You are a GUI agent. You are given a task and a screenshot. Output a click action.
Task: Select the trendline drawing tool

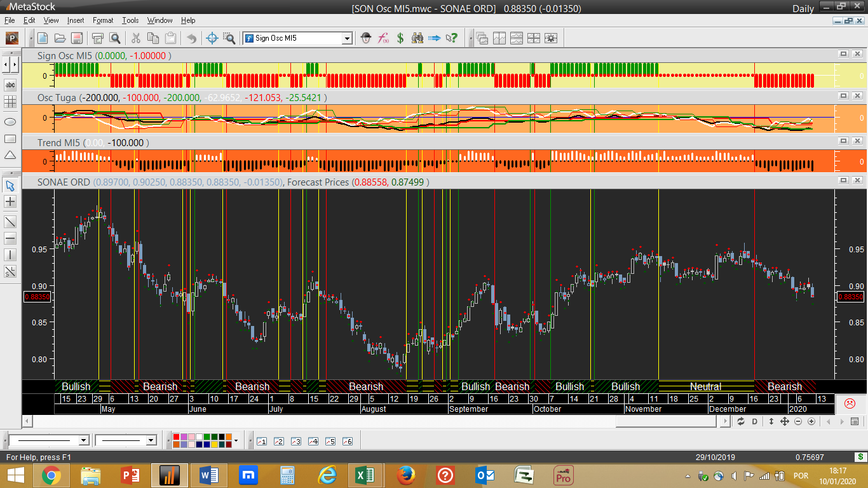point(10,221)
